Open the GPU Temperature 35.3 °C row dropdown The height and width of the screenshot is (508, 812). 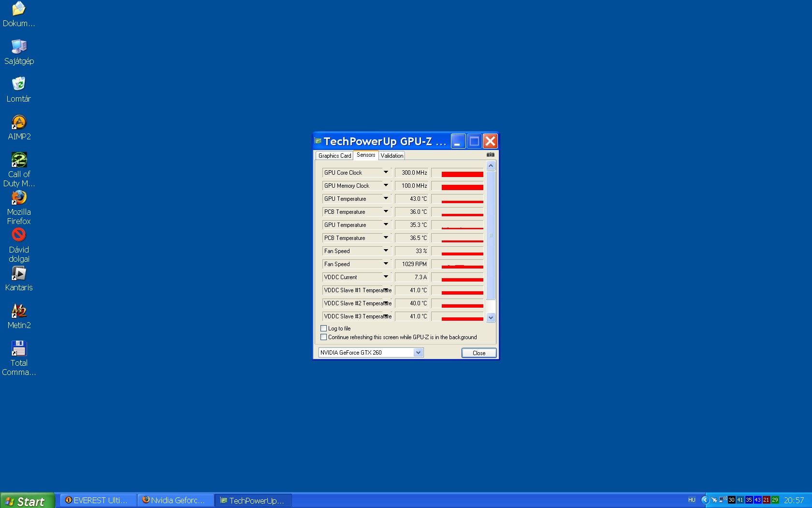(x=386, y=224)
